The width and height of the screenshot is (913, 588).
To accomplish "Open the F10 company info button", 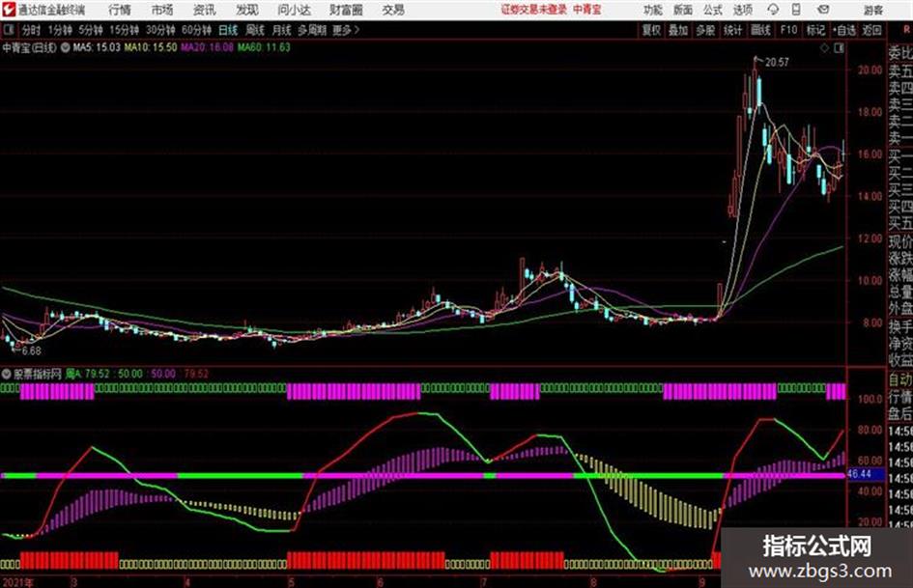I will pos(788,30).
